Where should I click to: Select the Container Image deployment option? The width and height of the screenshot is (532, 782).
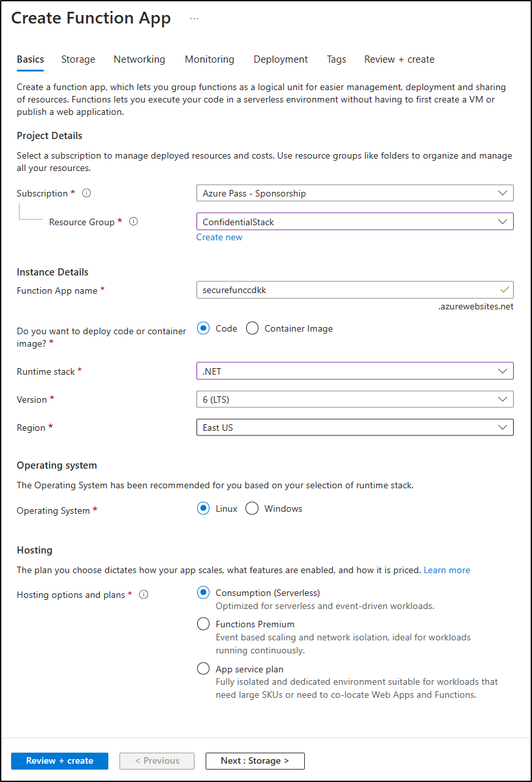[252, 328]
